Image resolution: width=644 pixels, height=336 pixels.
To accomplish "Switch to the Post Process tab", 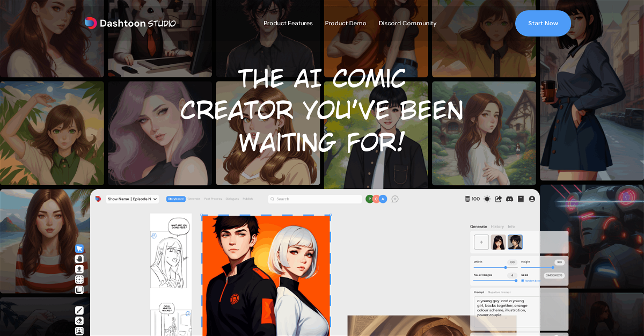I will [213, 199].
